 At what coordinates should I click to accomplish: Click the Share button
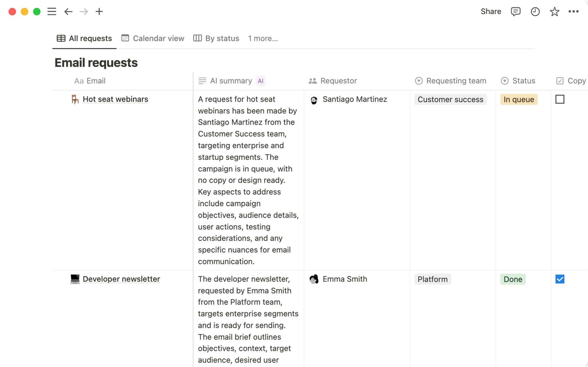click(x=491, y=11)
